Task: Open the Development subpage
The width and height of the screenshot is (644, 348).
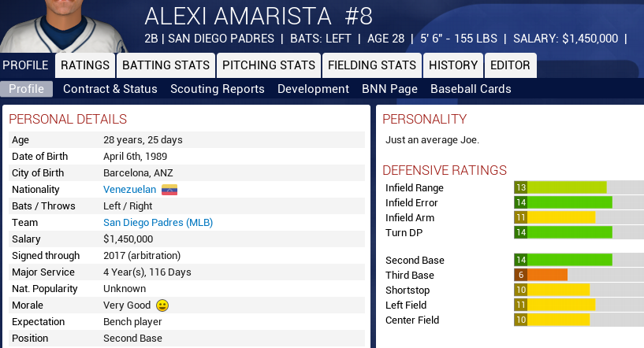Action: pos(313,89)
